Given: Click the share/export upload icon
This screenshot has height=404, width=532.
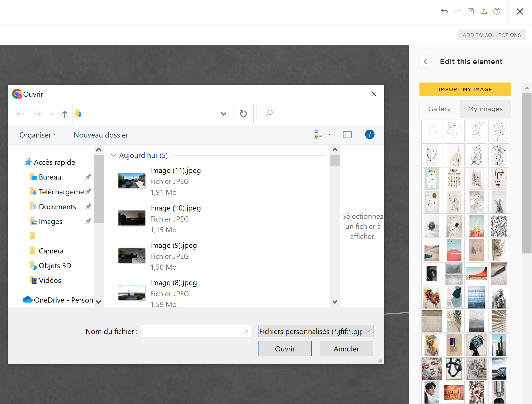Looking at the screenshot, I should tap(484, 11).
